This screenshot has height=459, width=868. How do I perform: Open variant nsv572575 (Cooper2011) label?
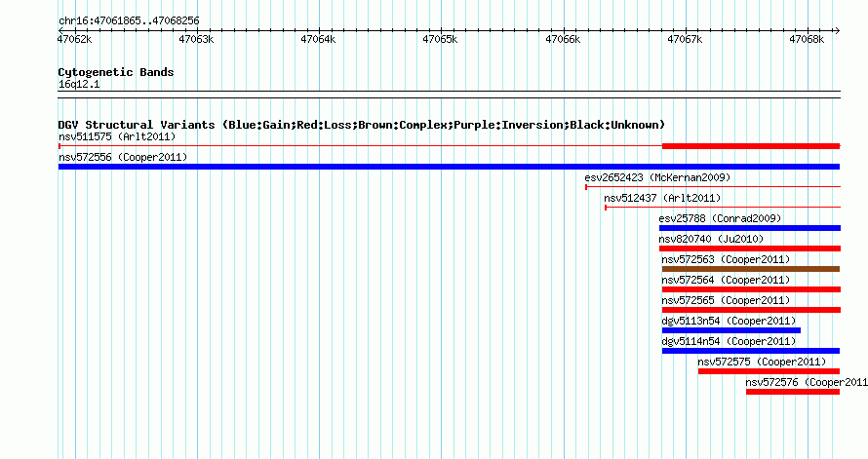(762, 363)
